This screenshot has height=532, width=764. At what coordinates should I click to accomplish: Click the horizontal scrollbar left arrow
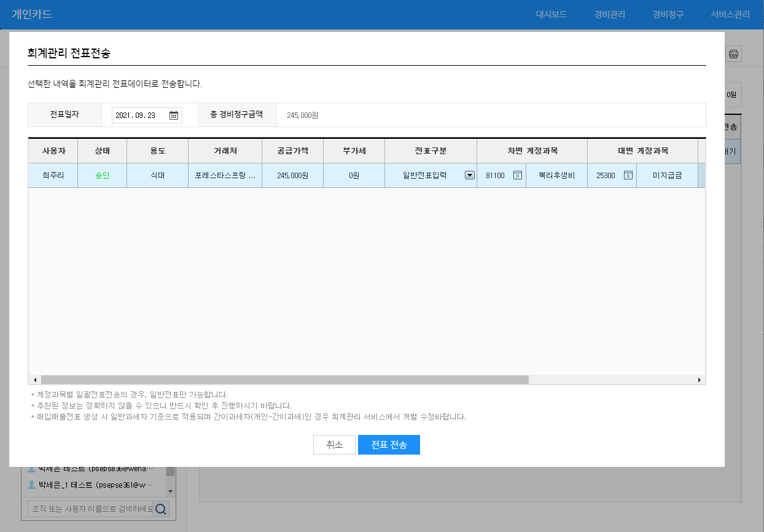tap(35, 380)
